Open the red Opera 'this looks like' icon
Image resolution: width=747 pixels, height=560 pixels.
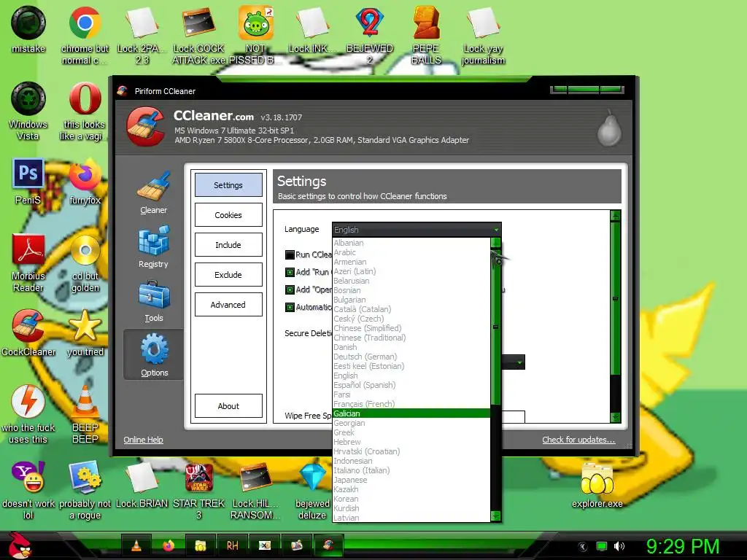[x=85, y=112]
